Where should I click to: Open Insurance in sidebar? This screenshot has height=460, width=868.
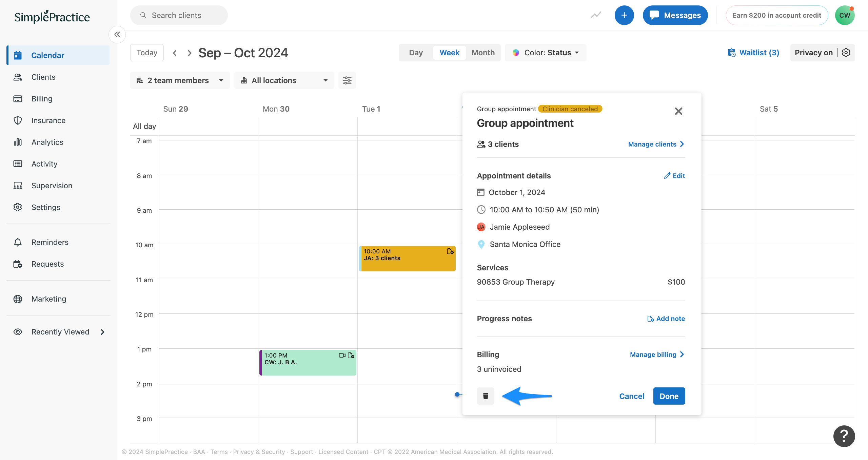coord(58,120)
